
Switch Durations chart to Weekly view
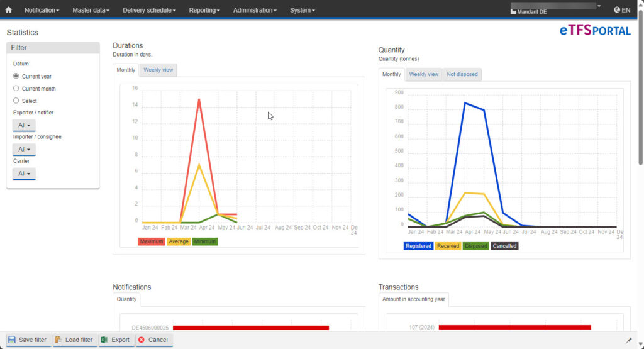click(158, 70)
